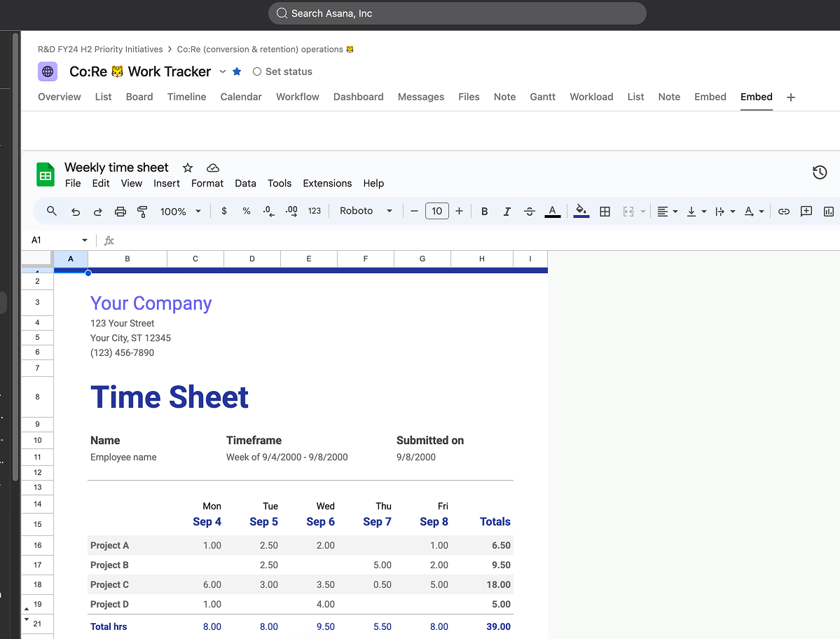This screenshot has width=840, height=639.
Task: Open R&D FY24 H2 Priority Initiatives breadcrumb
Action: [x=100, y=49]
